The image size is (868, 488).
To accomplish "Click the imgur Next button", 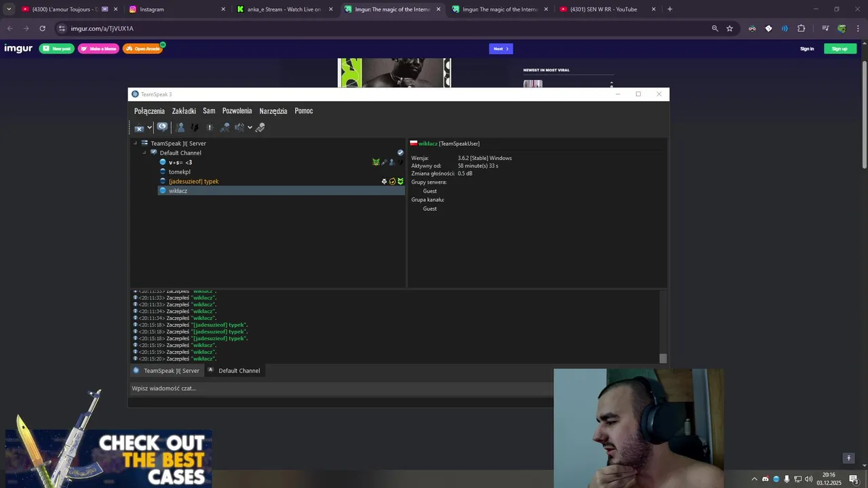I will point(501,49).
